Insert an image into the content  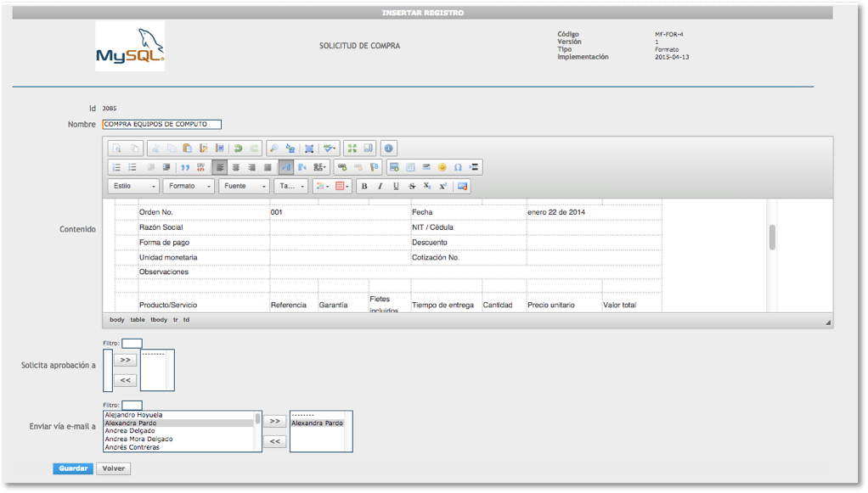click(394, 167)
